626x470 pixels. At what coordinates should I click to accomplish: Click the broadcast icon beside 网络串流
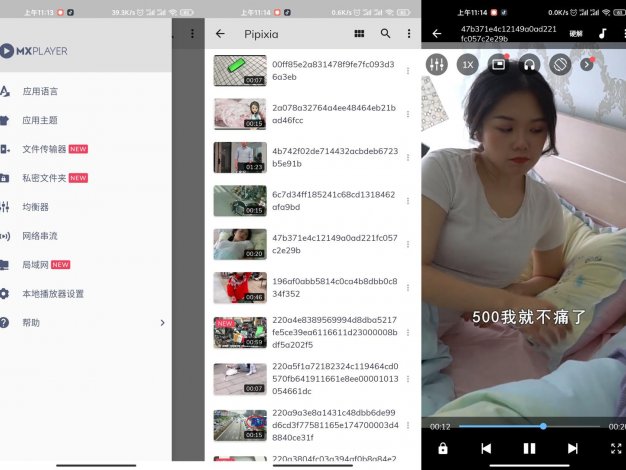click(5, 236)
